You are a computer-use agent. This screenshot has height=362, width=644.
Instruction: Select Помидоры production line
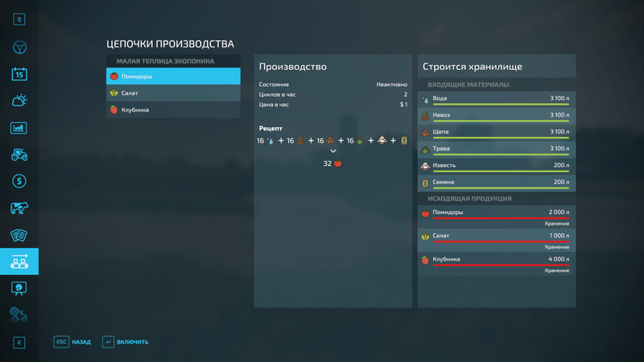[173, 76]
